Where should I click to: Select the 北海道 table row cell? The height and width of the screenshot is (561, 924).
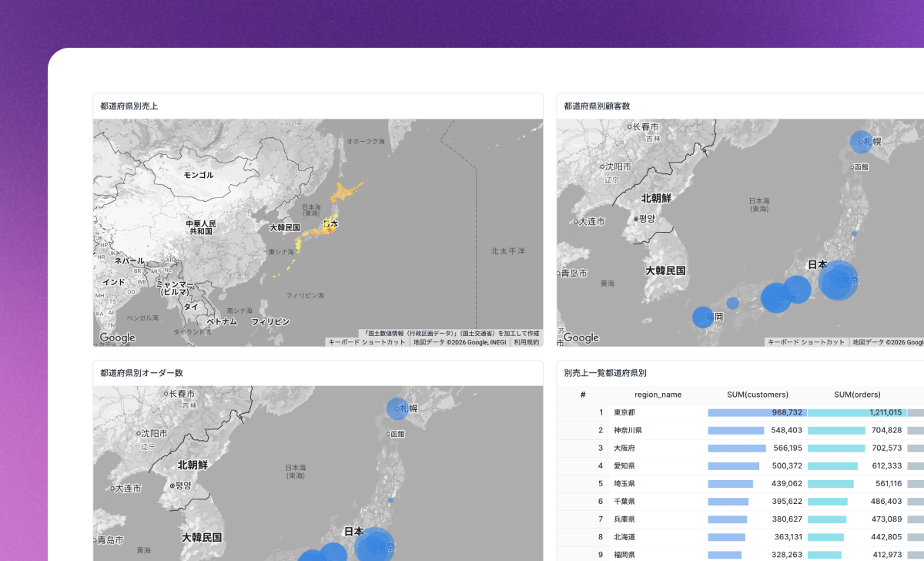tap(624, 536)
